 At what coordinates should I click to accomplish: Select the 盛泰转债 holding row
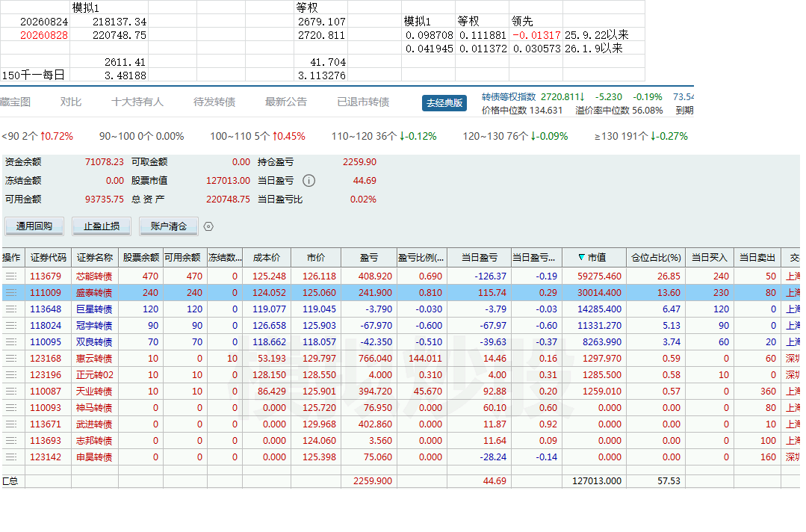(x=401, y=293)
